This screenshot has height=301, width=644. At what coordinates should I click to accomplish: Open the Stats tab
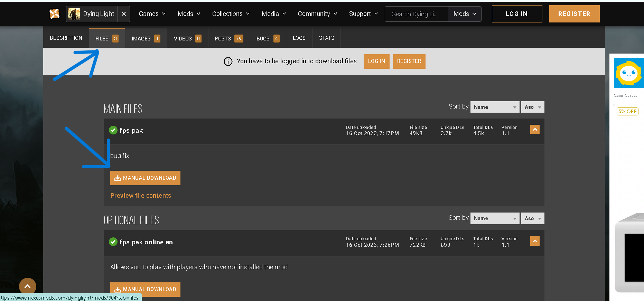(x=327, y=38)
